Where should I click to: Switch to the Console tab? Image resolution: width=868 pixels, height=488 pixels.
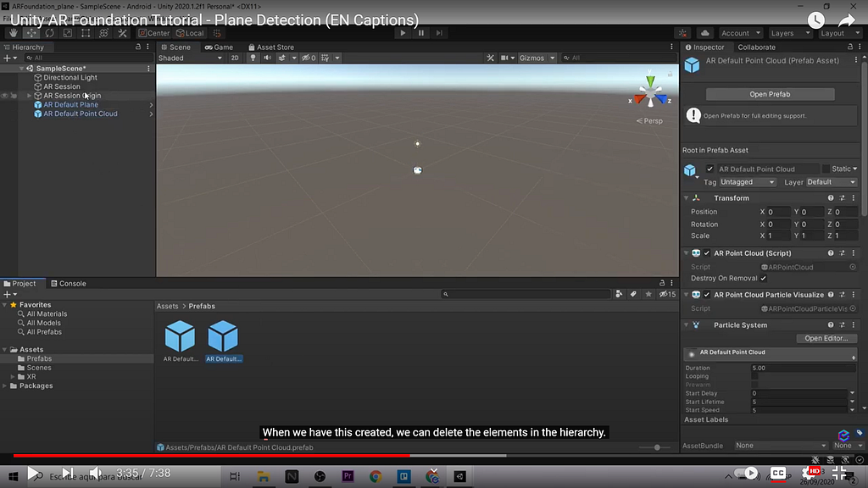[x=69, y=283]
